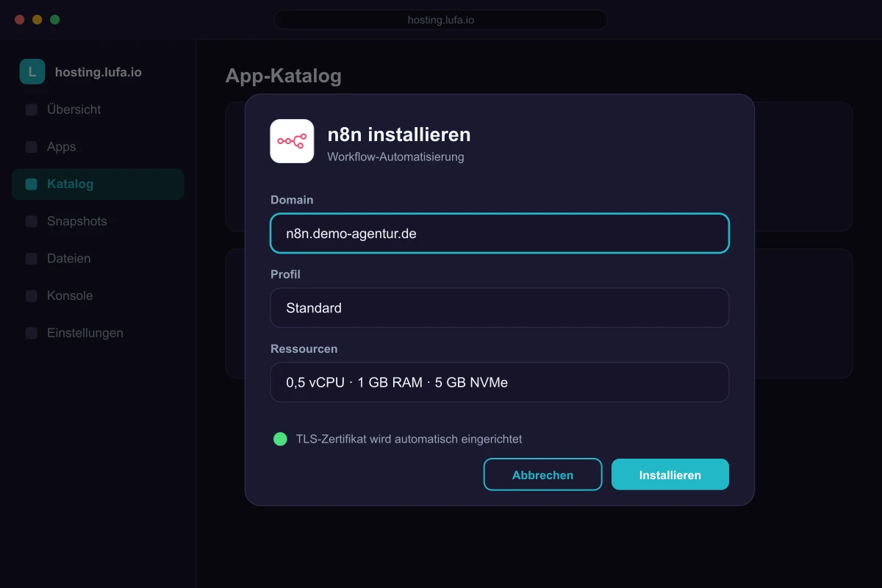
Task: Click the browser address bar hosting.lufa.io
Action: click(x=441, y=20)
